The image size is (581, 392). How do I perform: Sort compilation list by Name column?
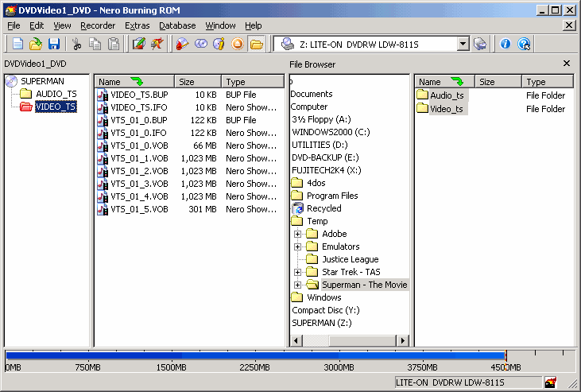(x=134, y=82)
